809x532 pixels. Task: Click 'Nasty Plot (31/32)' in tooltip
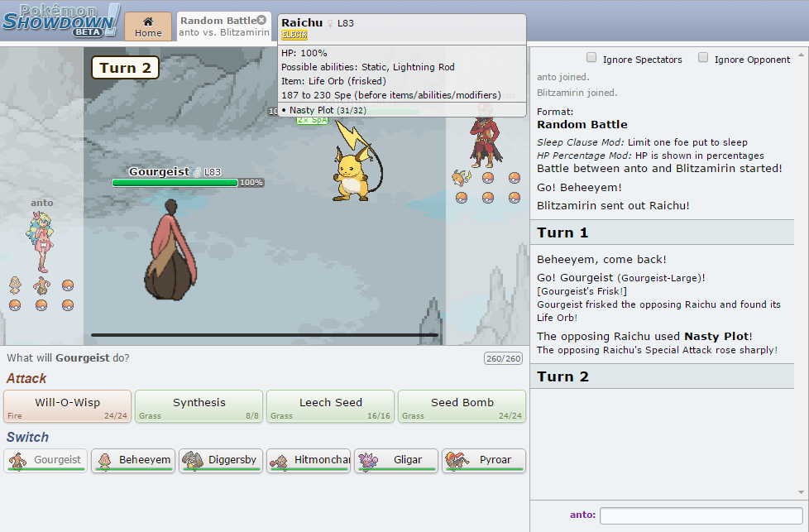pyautogui.click(x=328, y=110)
